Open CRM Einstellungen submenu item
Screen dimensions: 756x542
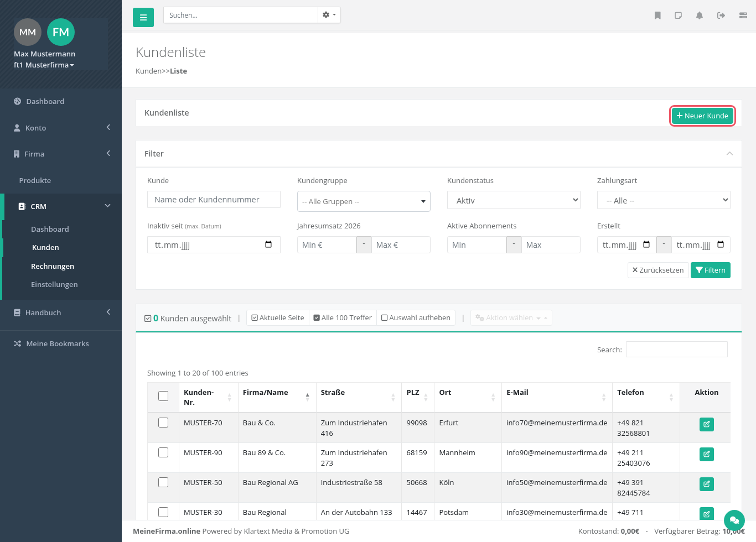(54, 284)
